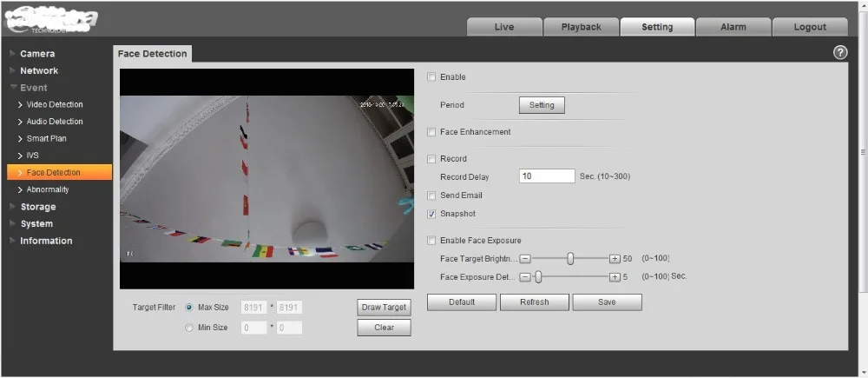Viewport: 868px width, 378px height.
Task: Click the Min Size width field
Action: [x=254, y=328]
